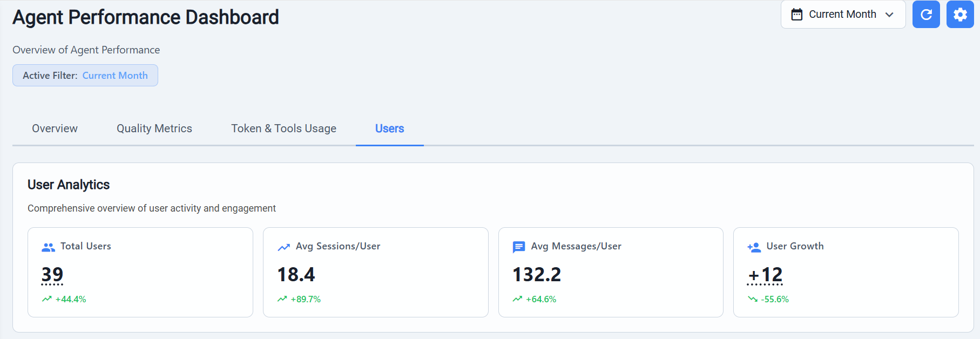Click the Avg Sessions/User card label
The height and width of the screenshot is (339, 980).
click(338, 246)
